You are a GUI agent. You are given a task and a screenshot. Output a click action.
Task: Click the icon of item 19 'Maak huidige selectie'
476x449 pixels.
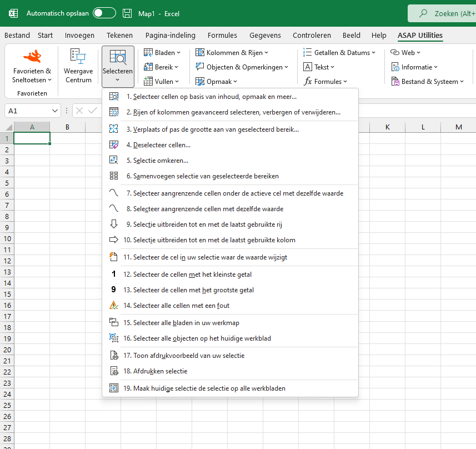point(114,388)
